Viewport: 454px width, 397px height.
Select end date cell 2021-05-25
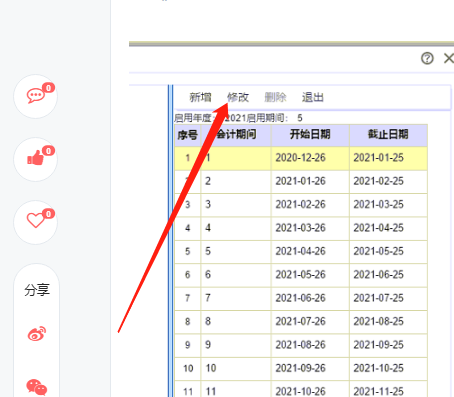pyautogui.click(x=388, y=251)
